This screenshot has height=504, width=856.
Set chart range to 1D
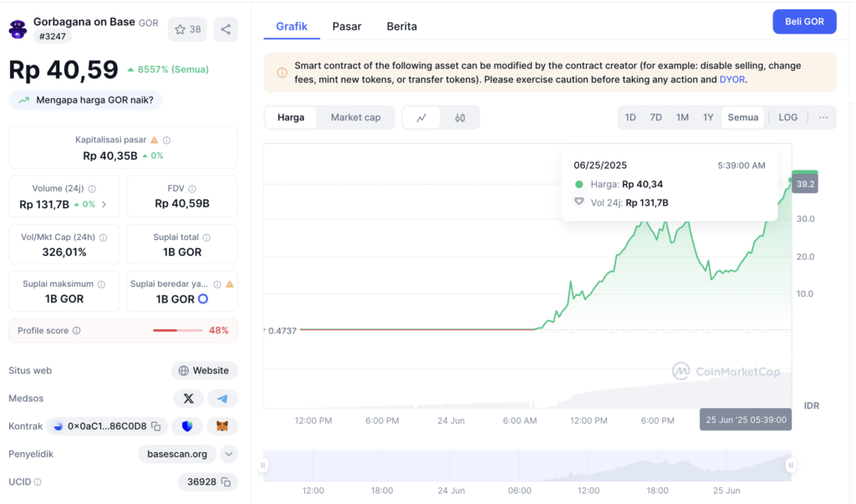click(630, 117)
